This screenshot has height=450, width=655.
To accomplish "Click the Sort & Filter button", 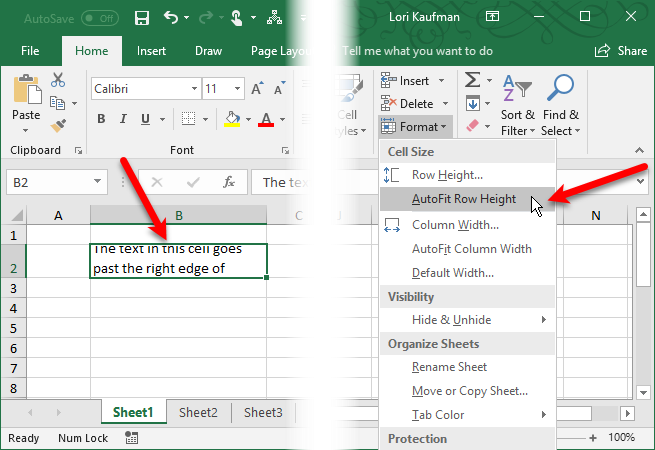I will click(518, 106).
